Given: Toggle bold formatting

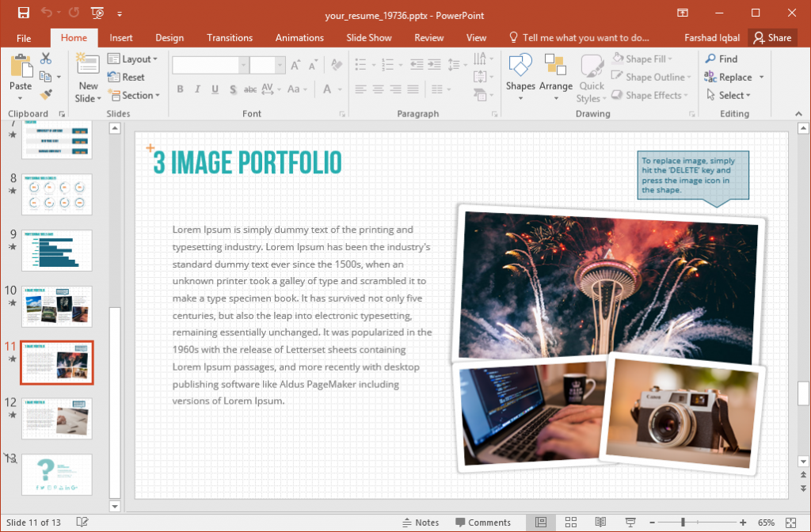Looking at the screenshot, I should pyautogui.click(x=180, y=89).
